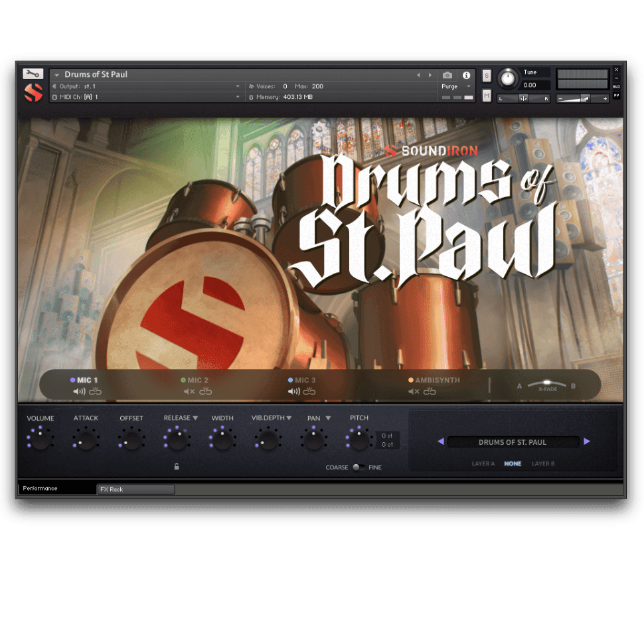Go to next instrument arrow in header
Screen dimensions: 644x644
click(x=430, y=75)
